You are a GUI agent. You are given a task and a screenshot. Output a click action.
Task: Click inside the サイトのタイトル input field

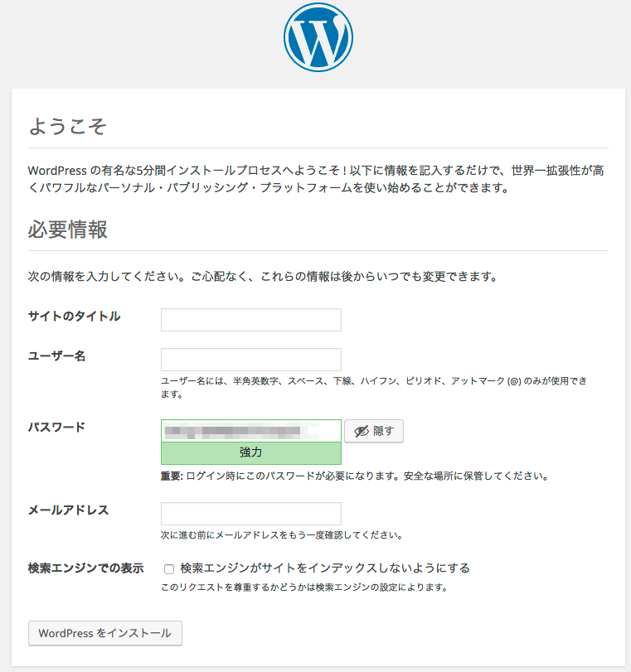[250, 319]
